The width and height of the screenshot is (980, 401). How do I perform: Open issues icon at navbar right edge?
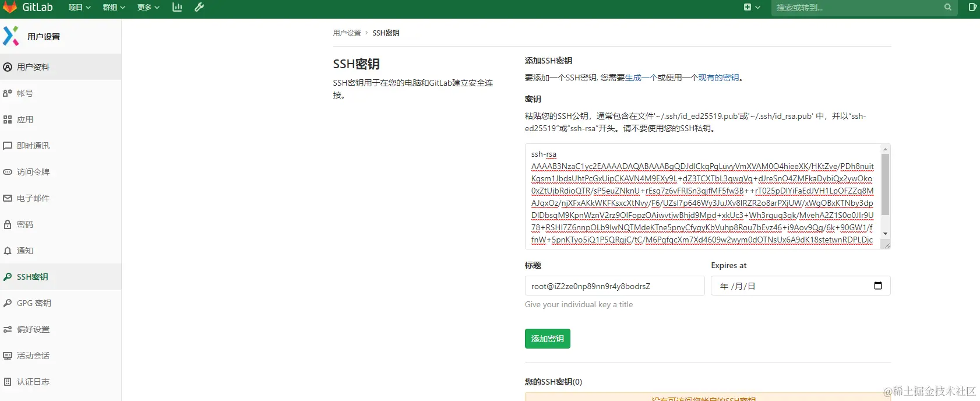972,8
